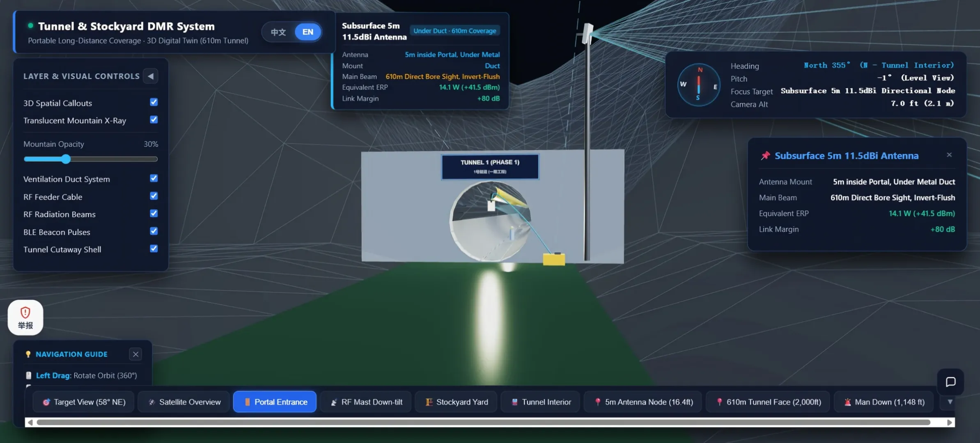
Task: Jump to the Tunnel Interior view
Action: click(541, 402)
